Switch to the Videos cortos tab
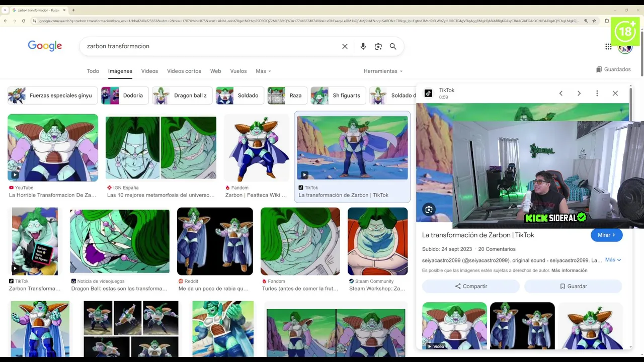 pos(184,71)
